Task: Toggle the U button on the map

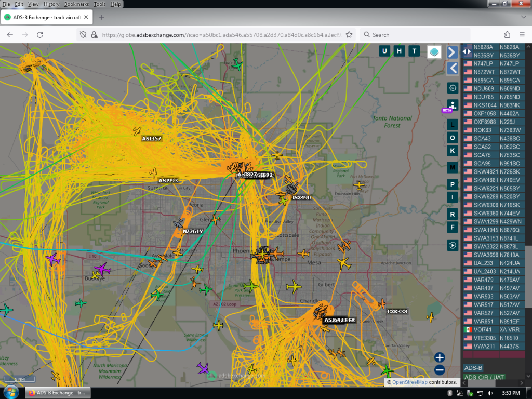Action: coord(384,51)
